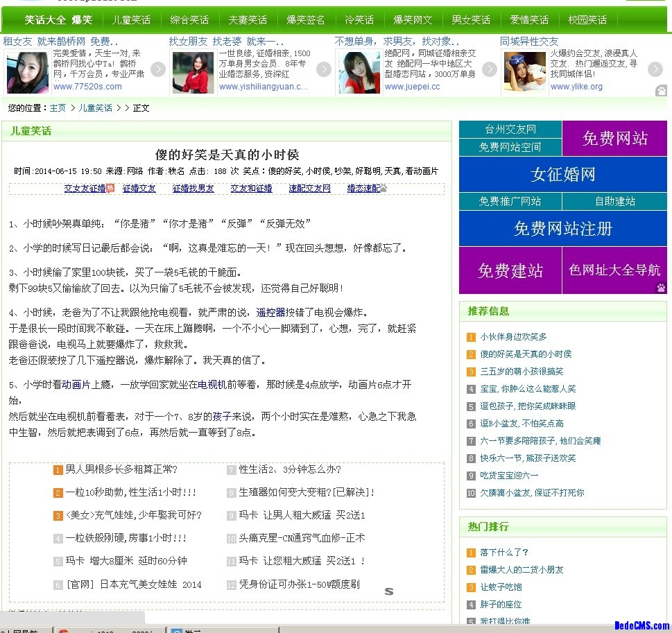Switch to the 冷笑话 category
Screen dimensions: 672x633
tap(359, 19)
